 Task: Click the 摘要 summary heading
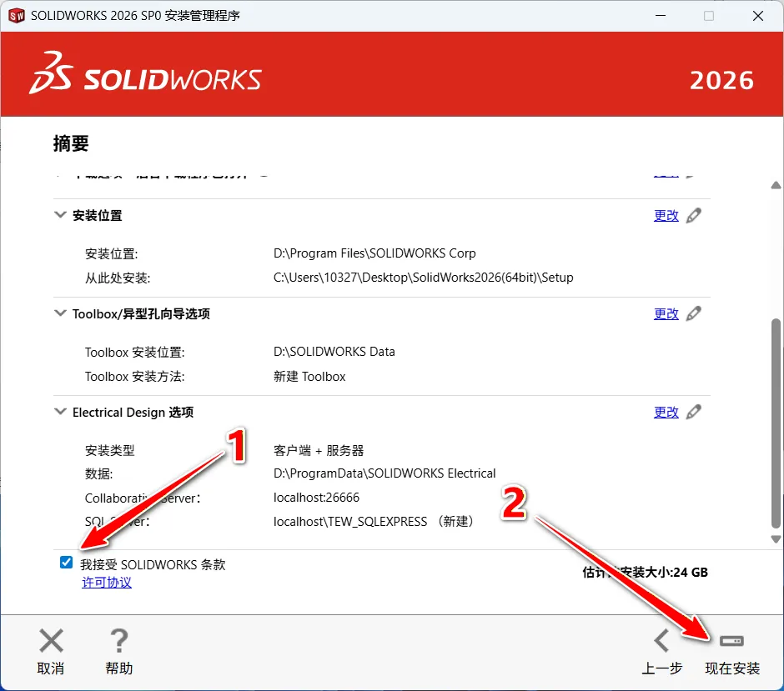click(71, 143)
